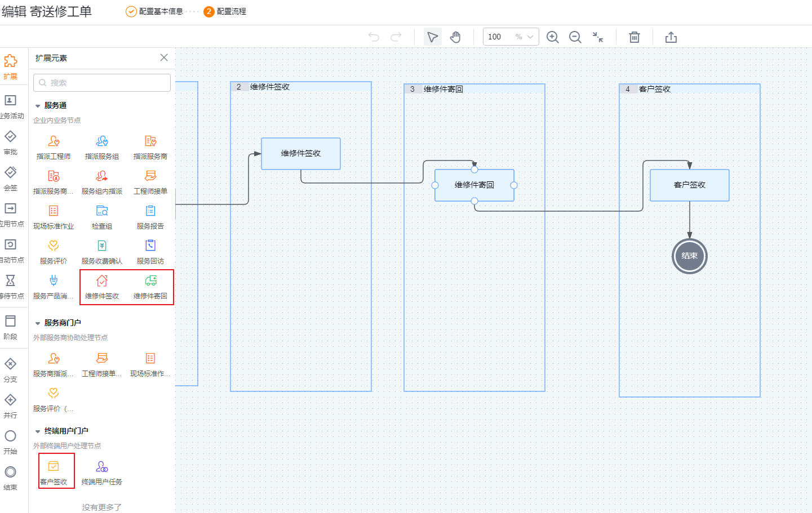The height and width of the screenshot is (513, 812).
Task: Click the trash delete icon
Action: tap(634, 37)
